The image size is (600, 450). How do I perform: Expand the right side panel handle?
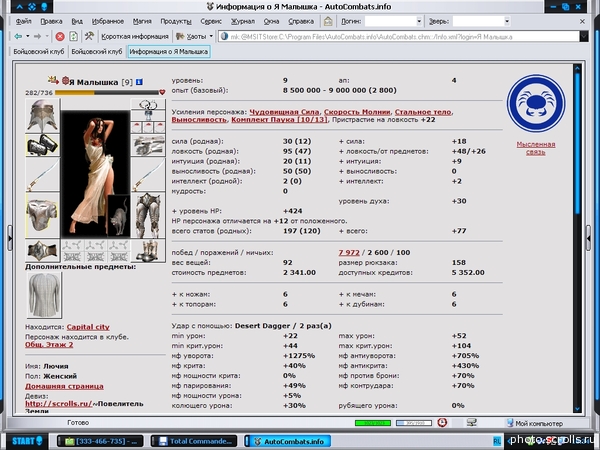(x=589, y=238)
